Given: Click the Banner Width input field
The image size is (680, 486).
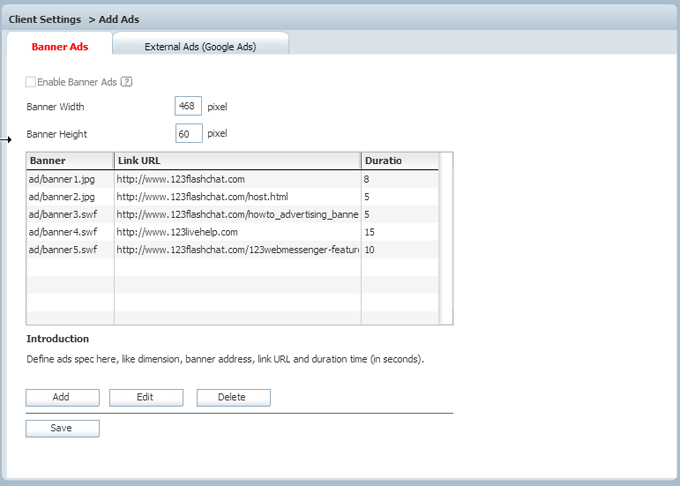Looking at the screenshot, I should click(x=188, y=106).
